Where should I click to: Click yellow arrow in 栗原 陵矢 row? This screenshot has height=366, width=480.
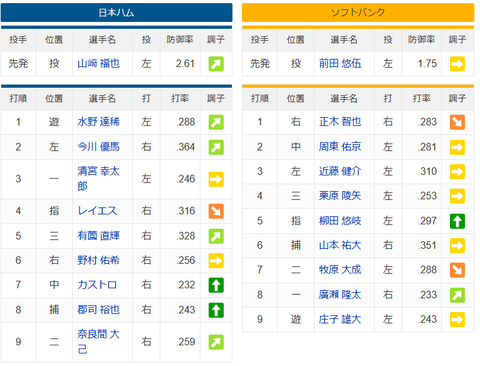pos(457,196)
